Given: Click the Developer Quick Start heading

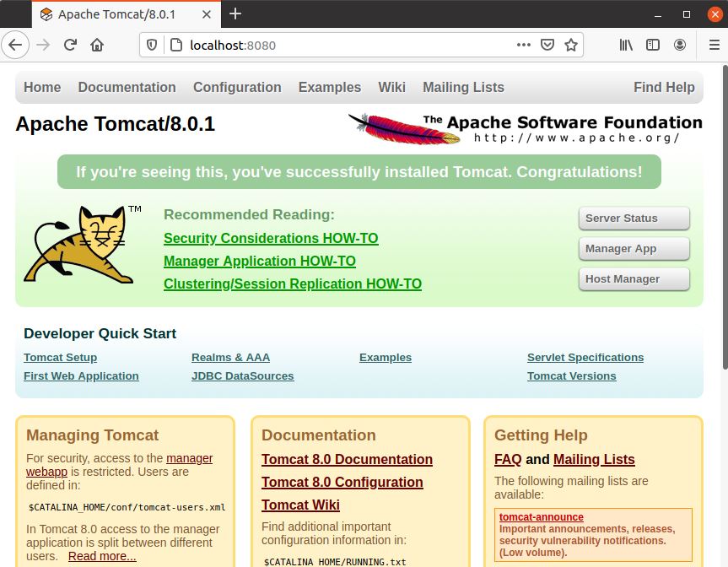Looking at the screenshot, I should click(x=100, y=333).
